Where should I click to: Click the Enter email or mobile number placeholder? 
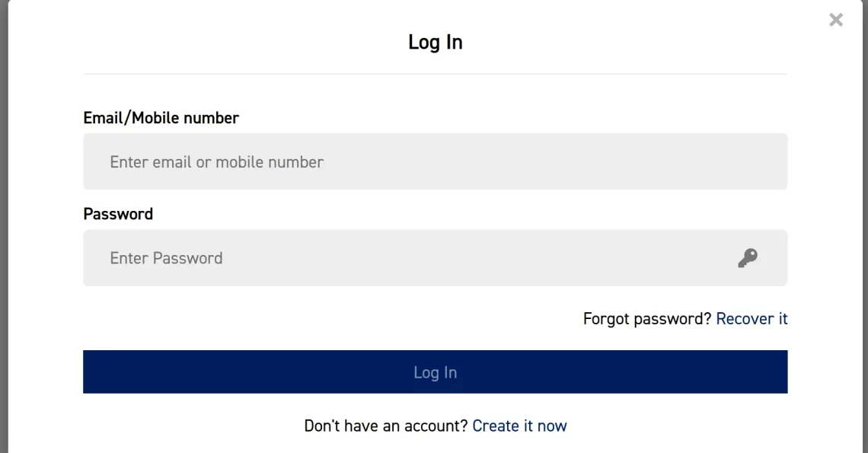[217, 162]
